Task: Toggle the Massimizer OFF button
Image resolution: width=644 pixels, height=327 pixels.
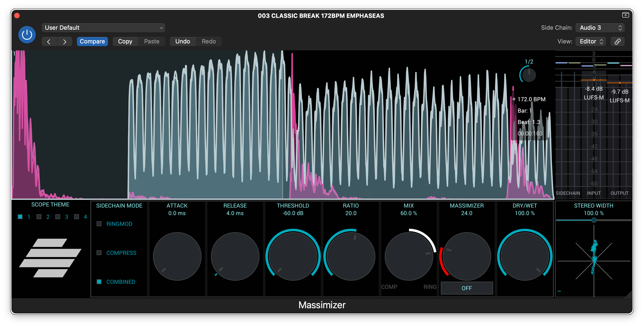Action: point(466,288)
